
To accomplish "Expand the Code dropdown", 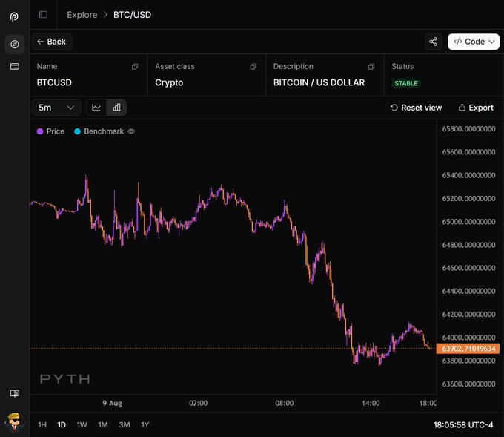I will [x=474, y=42].
